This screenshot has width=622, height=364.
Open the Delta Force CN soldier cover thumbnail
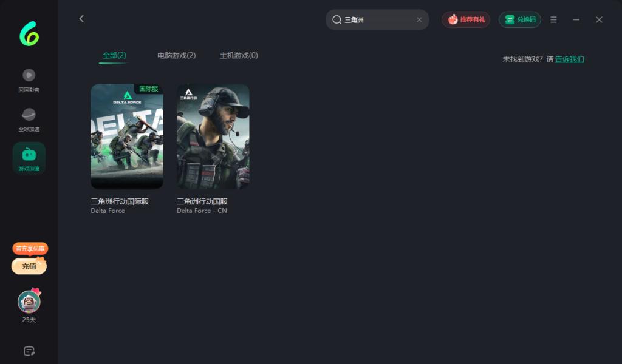(x=213, y=136)
